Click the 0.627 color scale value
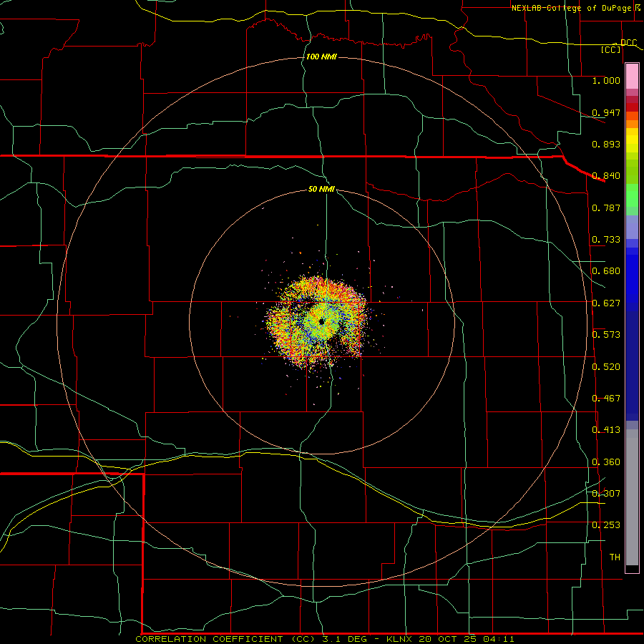644x644 pixels. [606, 303]
